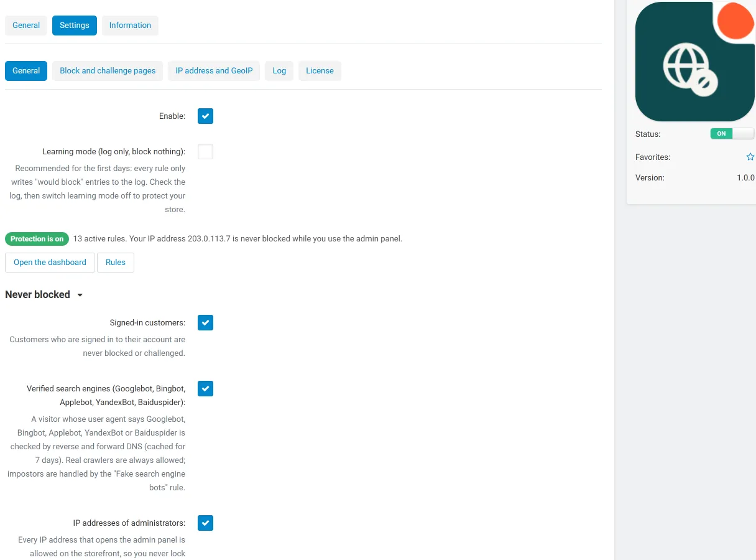Select the General settings sub-tab
Screen dimensions: 756x560
[x=26, y=71]
